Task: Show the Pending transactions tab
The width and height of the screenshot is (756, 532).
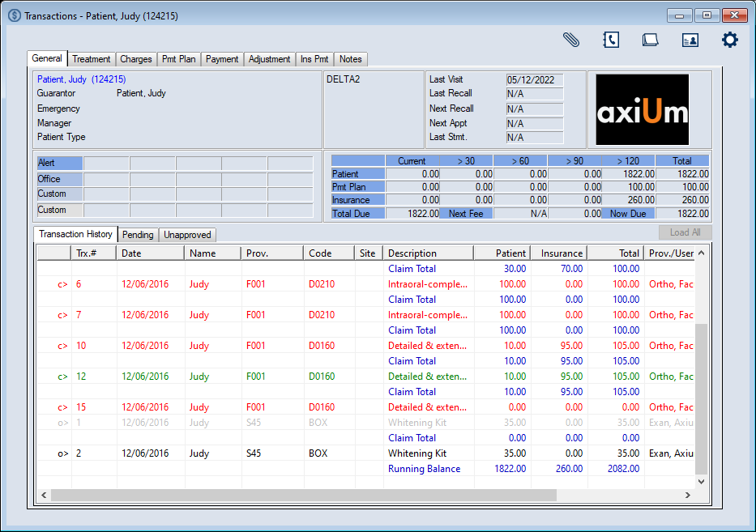Action: [138, 235]
